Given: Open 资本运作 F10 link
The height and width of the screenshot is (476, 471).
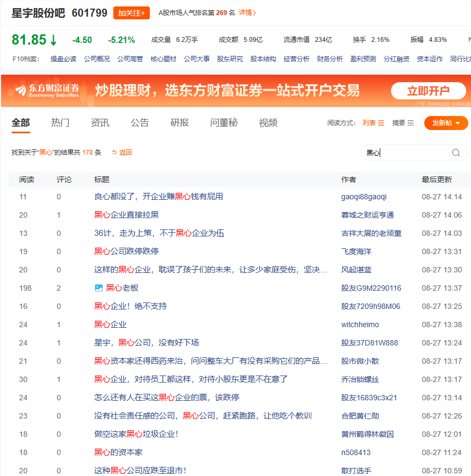Looking at the screenshot, I should coord(430,59).
